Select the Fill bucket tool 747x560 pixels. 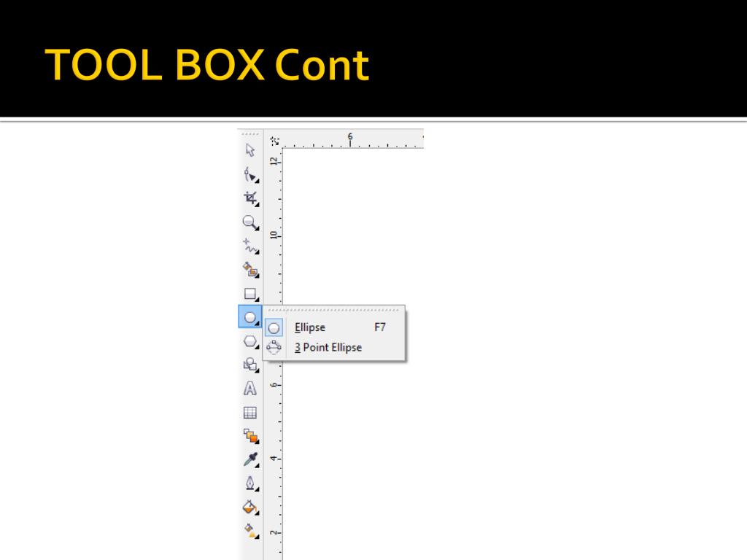point(251,507)
